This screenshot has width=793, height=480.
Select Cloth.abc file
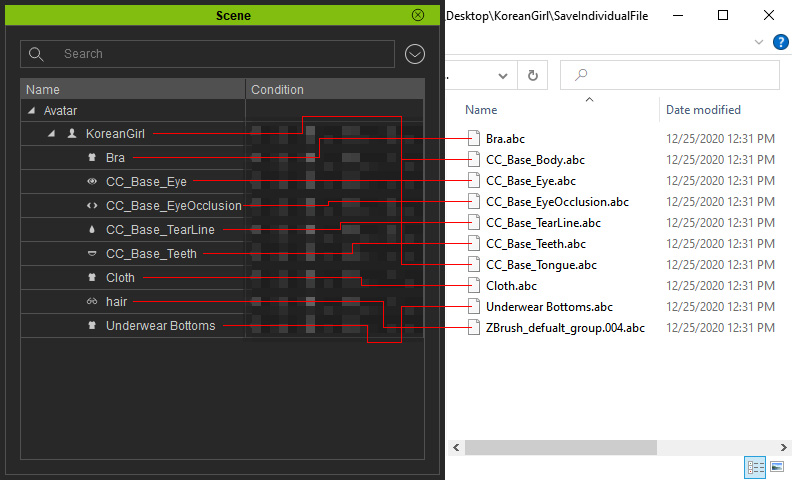pos(511,286)
